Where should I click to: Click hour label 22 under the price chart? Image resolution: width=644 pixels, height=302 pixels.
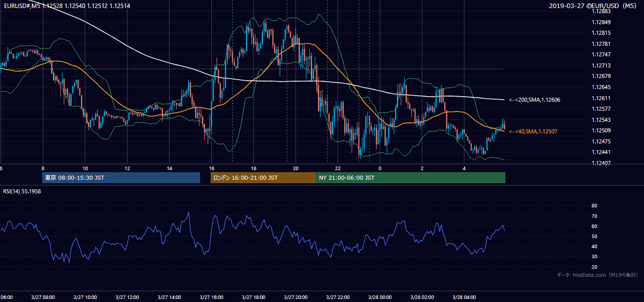(338, 168)
